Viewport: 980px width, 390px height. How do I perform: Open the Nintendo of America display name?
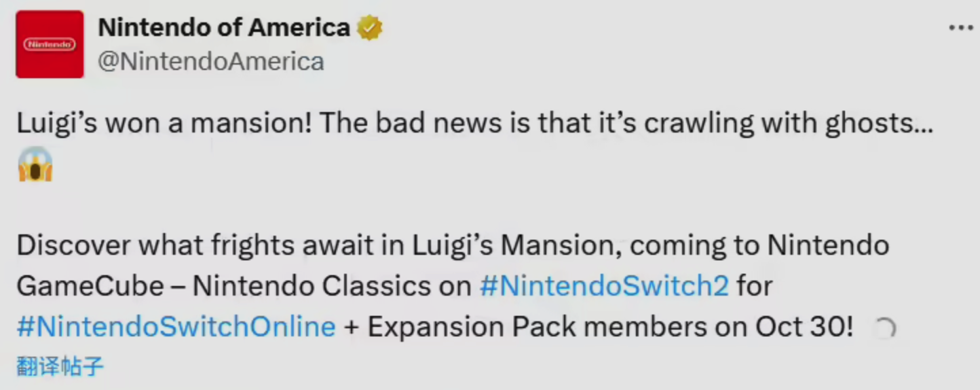point(224,28)
